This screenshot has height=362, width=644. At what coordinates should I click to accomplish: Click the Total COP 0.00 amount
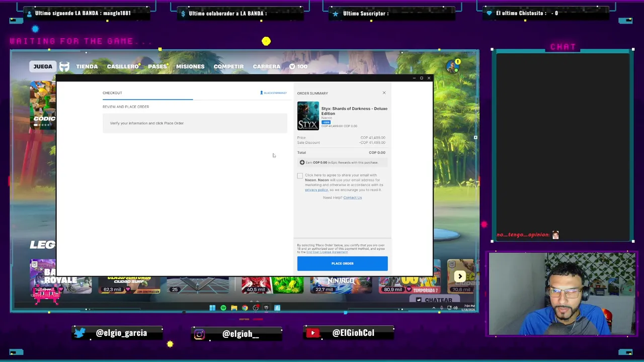pos(377,152)
